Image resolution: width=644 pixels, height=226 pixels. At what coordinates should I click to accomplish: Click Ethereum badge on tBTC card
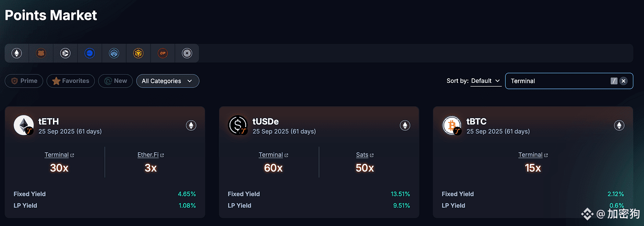point(619,125)
